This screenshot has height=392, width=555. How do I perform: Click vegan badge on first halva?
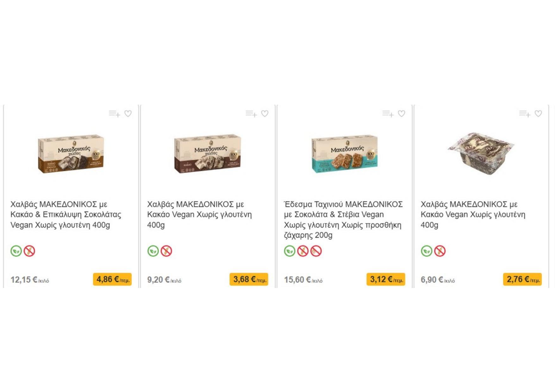(16, 251)
